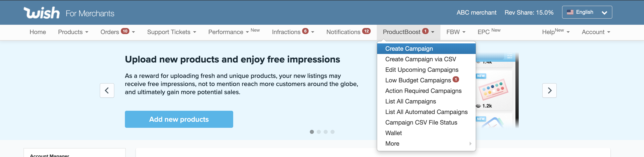Image resolution: width=644 pixels, height=157 pixels.
Task: Select the third carousel dot indicator
Action: tap(325, 132)
